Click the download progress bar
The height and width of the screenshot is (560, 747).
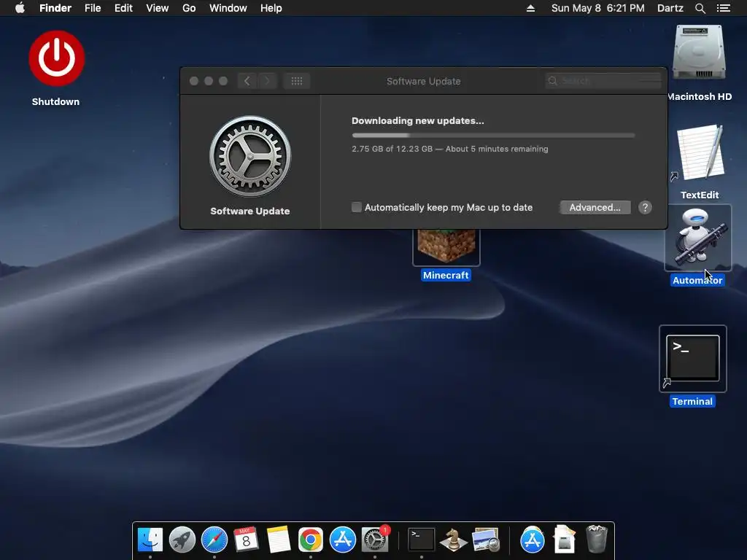493,135
